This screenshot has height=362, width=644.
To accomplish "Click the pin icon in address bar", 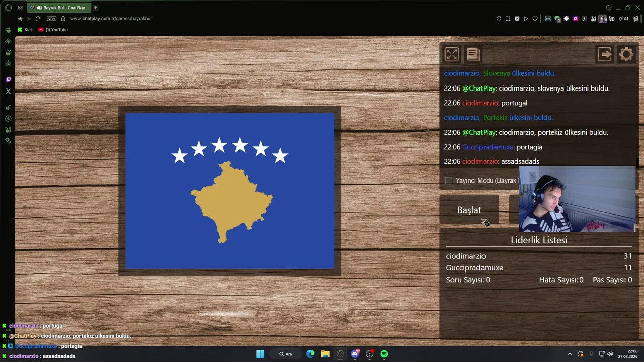I will tap(499, 19).
